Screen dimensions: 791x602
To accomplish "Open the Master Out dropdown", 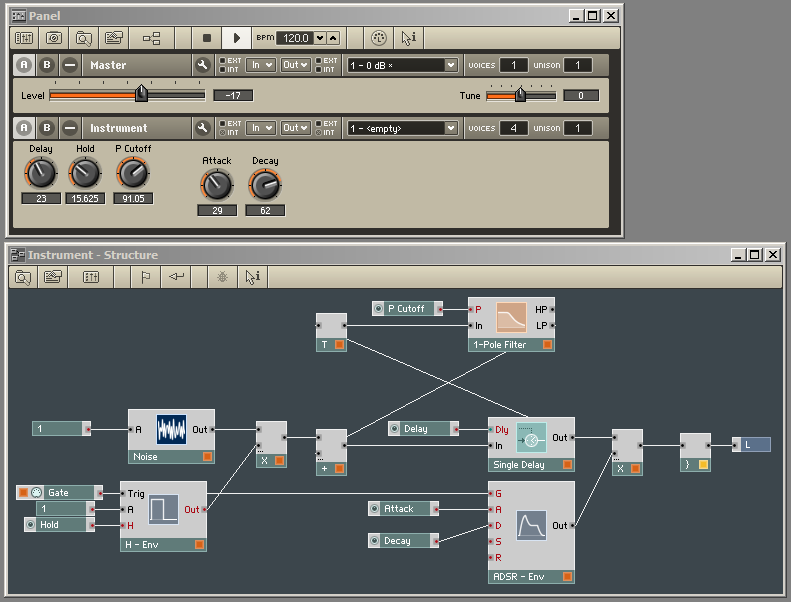I will [x=295, y=65].
